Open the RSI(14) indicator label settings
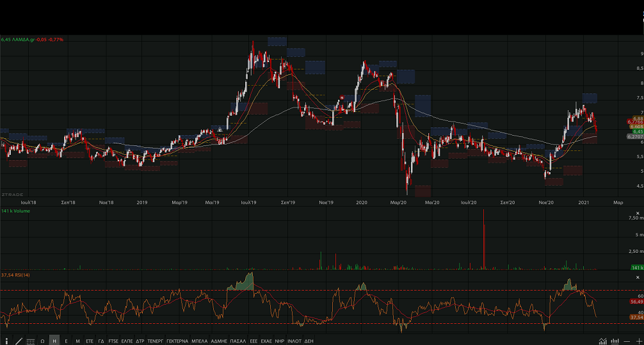This screenshot has width=644, height=345. point(16,275)
